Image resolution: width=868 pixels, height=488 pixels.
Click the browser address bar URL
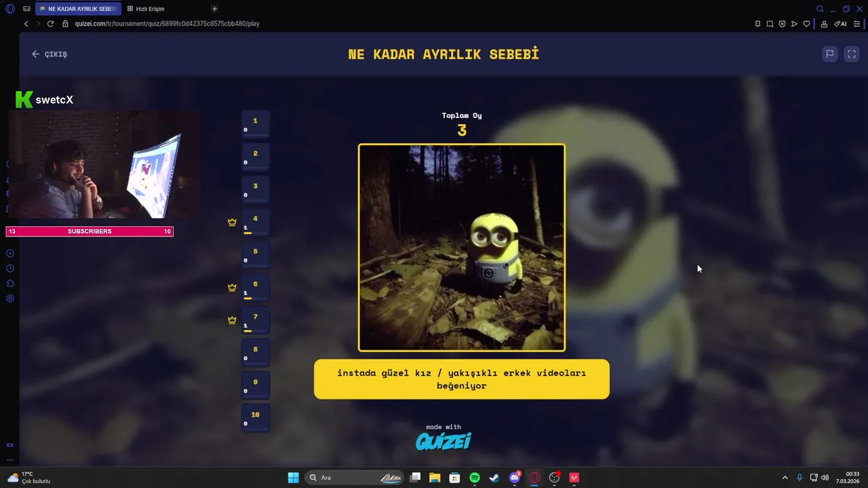[167, 24]
